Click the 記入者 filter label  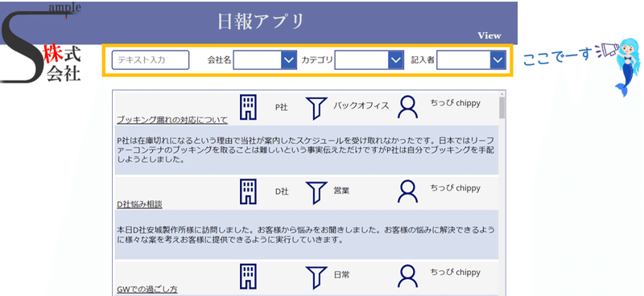click(x=423, y=60)
